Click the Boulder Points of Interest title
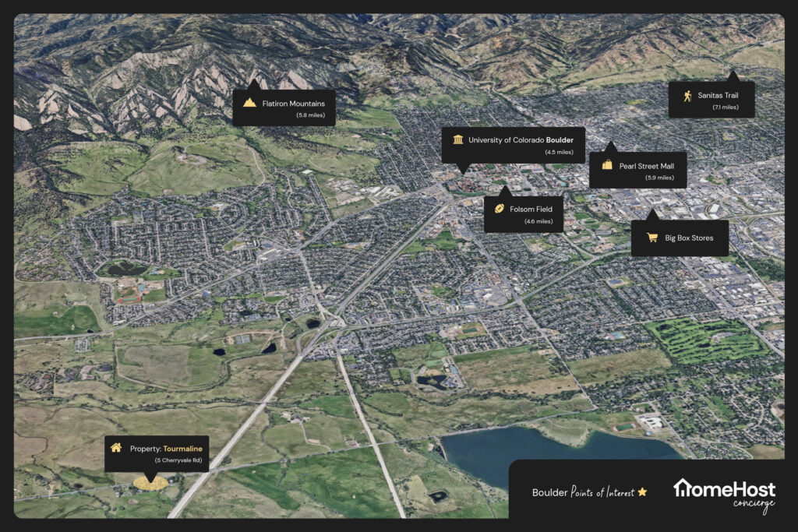The image size is (798, 532). pyautogui.click(x=584, y=492)
